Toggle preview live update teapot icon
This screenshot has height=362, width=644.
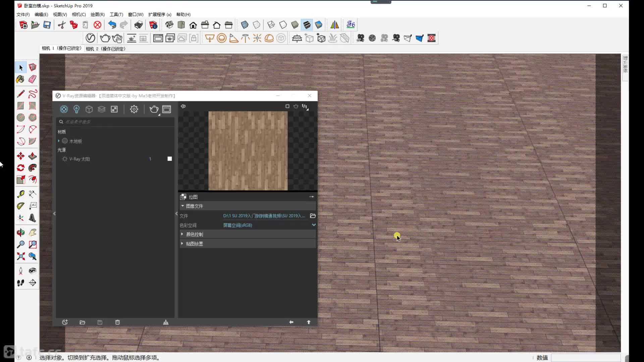pos(296,106)
